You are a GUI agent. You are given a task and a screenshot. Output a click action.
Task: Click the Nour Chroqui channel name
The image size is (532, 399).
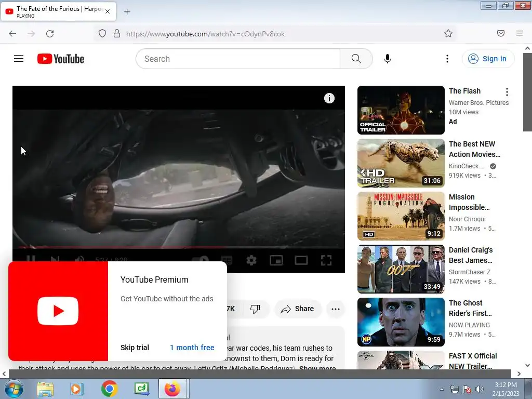467,219
